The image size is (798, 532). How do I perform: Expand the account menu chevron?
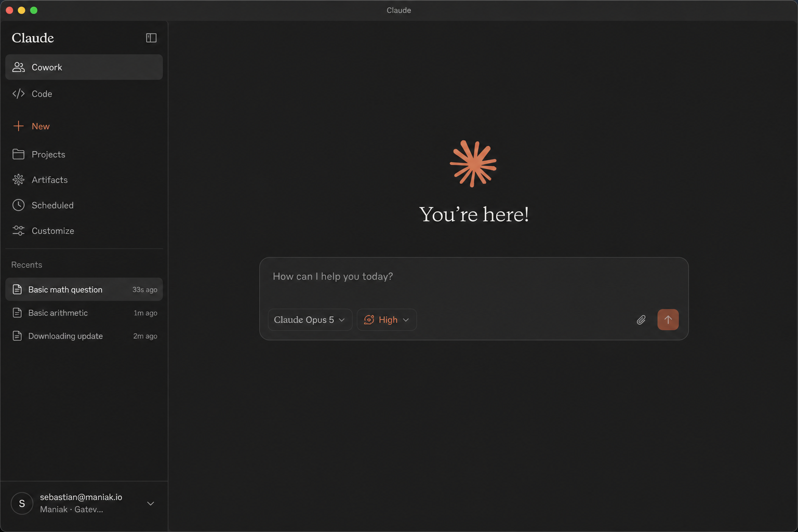[x=151, y=503]
